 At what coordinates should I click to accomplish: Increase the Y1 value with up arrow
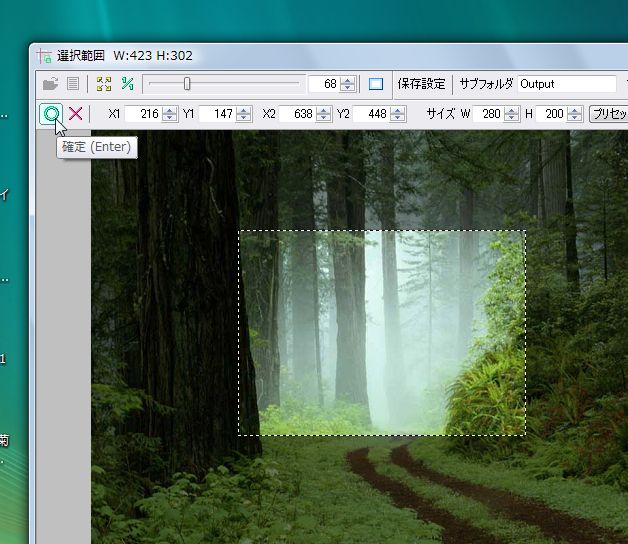coord(244,111)
